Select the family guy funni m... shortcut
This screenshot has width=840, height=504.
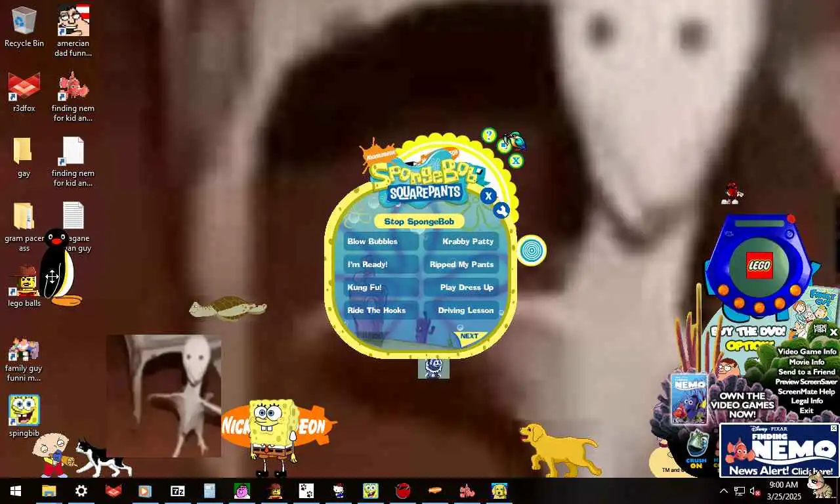click(x=24, y=359)
